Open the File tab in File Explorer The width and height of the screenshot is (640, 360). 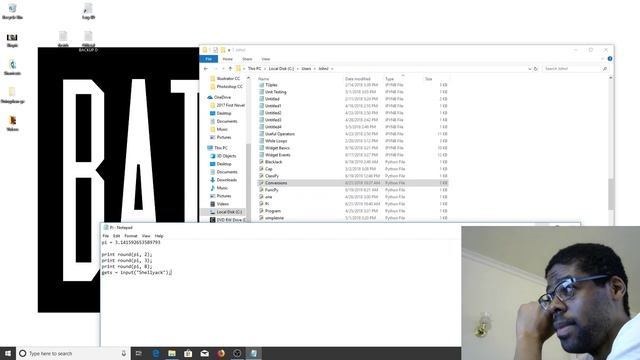point(209,59)
